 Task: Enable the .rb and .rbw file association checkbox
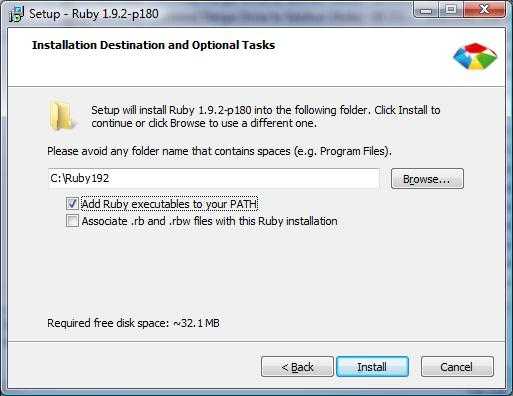coord(72,221)
